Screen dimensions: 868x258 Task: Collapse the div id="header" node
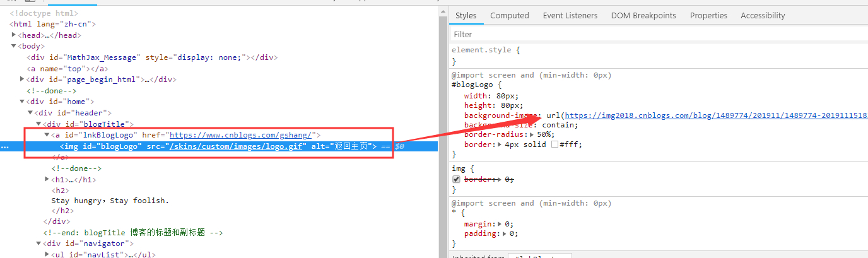pyautogui.click(x=30, y=112)
